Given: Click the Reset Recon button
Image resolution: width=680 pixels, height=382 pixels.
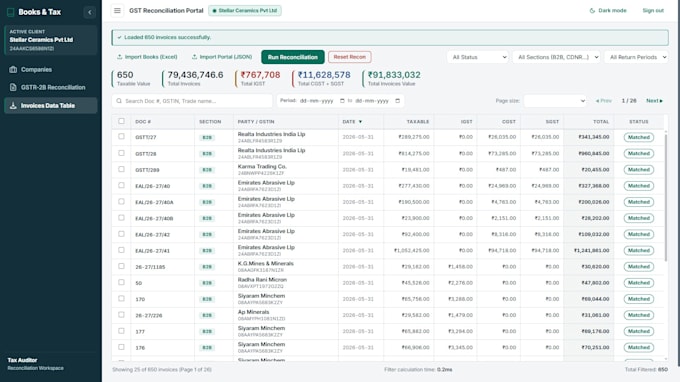Looking at the screenshot, I should [x=350, y=57].
